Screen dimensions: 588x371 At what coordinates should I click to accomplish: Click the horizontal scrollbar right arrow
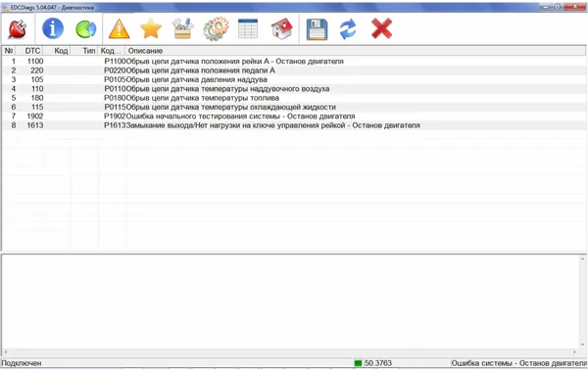pos(575,352)
